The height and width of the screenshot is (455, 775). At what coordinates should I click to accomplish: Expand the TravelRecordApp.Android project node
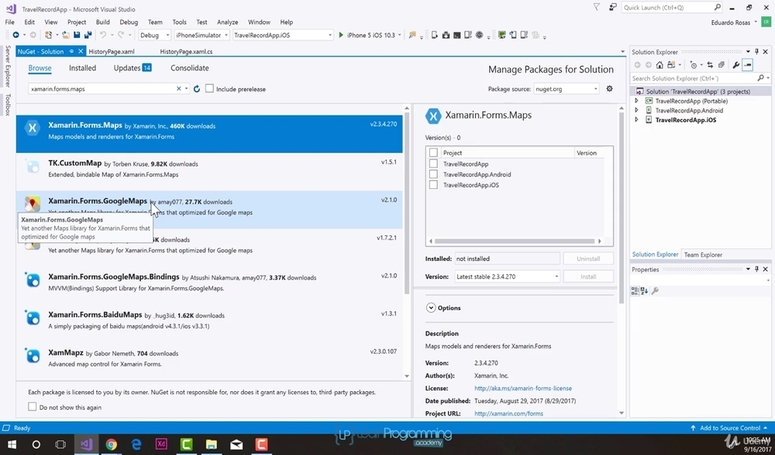coord(637,110)
